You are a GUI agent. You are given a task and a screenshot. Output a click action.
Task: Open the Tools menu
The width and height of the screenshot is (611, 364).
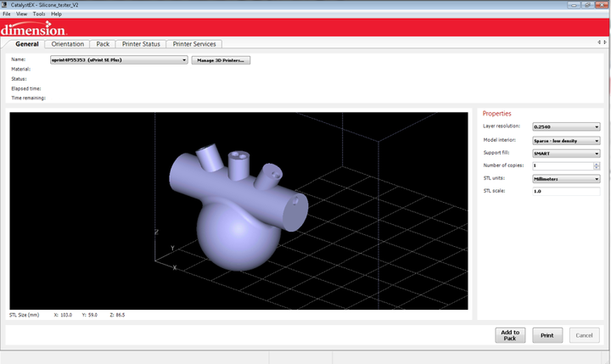pos(38,14)
